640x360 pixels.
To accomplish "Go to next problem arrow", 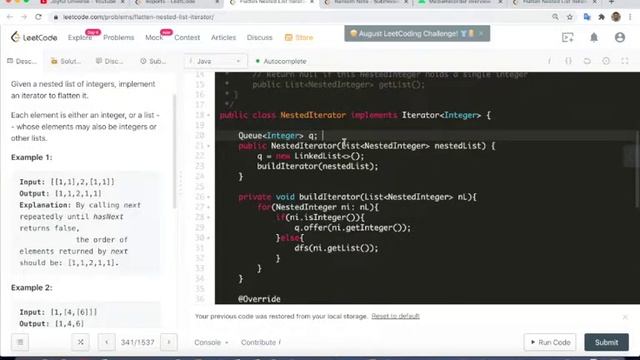I will point(169,342).
